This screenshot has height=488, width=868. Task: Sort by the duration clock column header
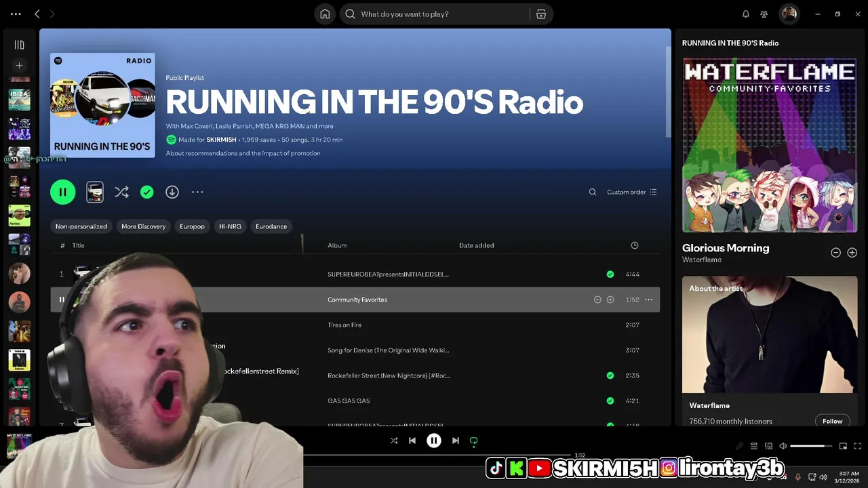click(635, 245)
